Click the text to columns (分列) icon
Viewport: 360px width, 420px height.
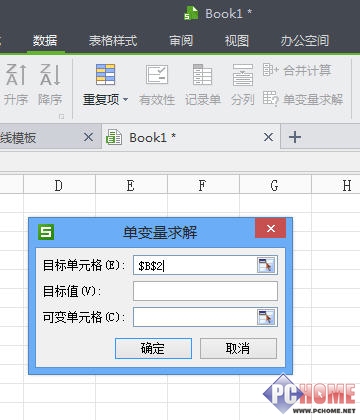point(243,75)
